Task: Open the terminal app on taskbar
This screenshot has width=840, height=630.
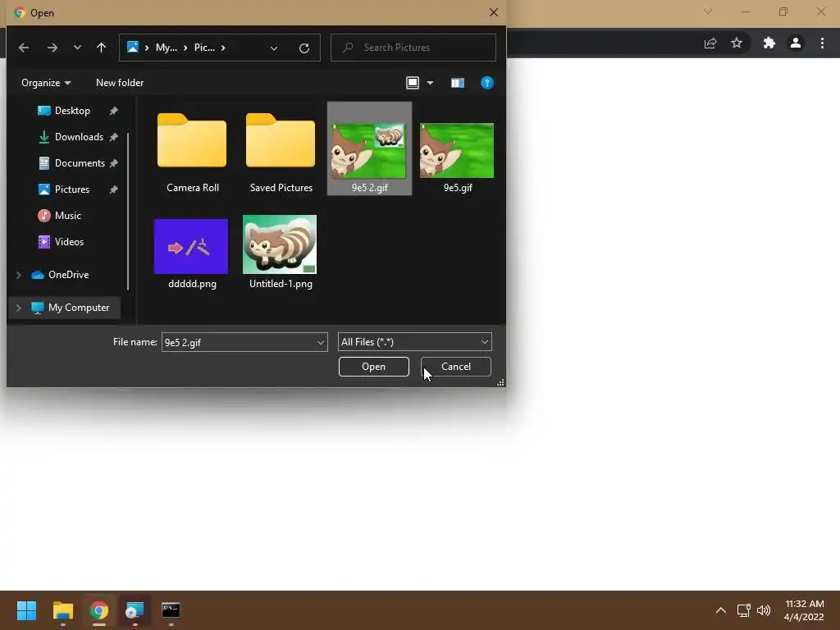Action: pyautogui.click(x=171, y=610)
